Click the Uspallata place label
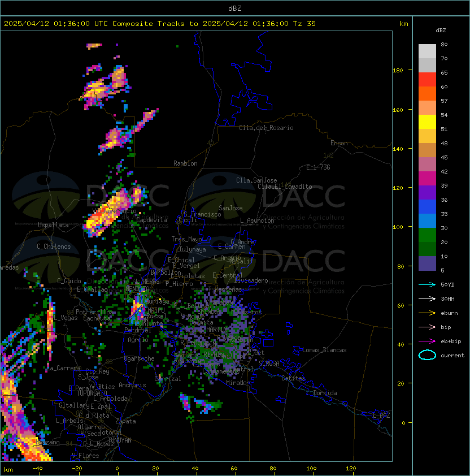Screen dimensions: 470x476 click(x=53, y=225)
